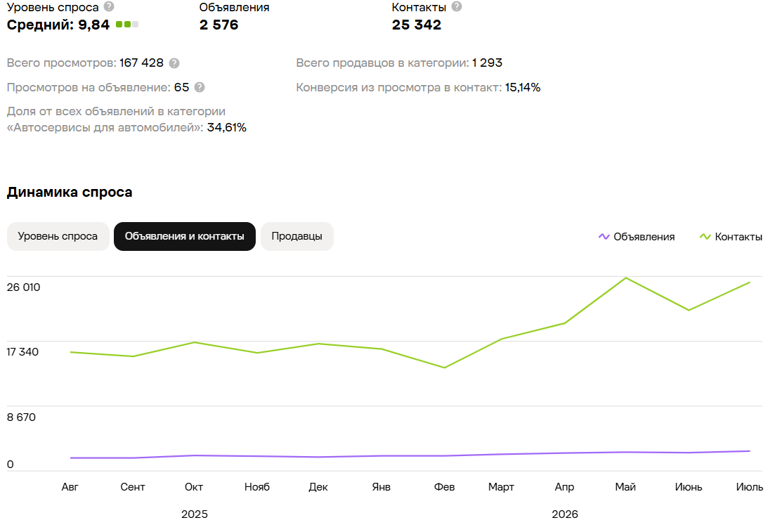Viewport: 782px width, 532px height.
Task: Click the green Контакты legend line icon
Action: [705, 237]
